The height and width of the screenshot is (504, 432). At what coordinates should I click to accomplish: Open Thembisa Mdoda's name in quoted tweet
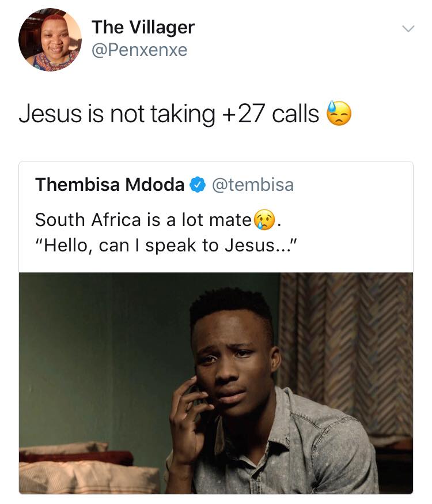[x=109, y=185]
